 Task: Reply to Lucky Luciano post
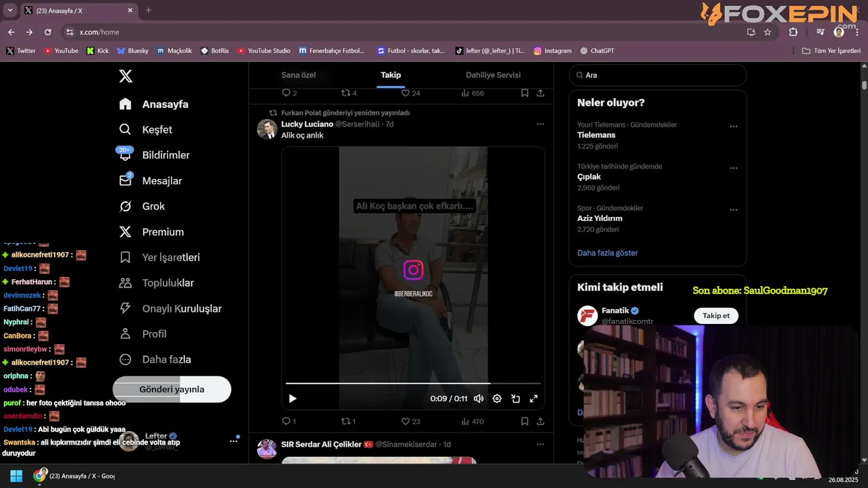tap(289, 421)
